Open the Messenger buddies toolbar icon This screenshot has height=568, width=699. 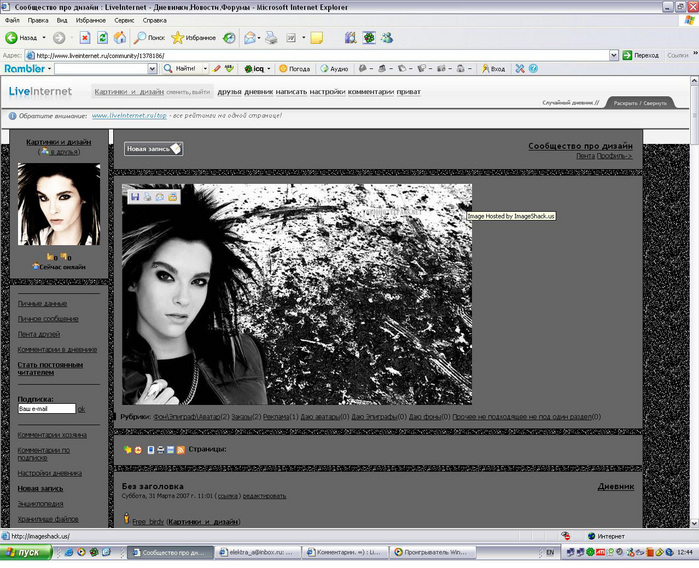pyautogui.click(x=387, y=38)
